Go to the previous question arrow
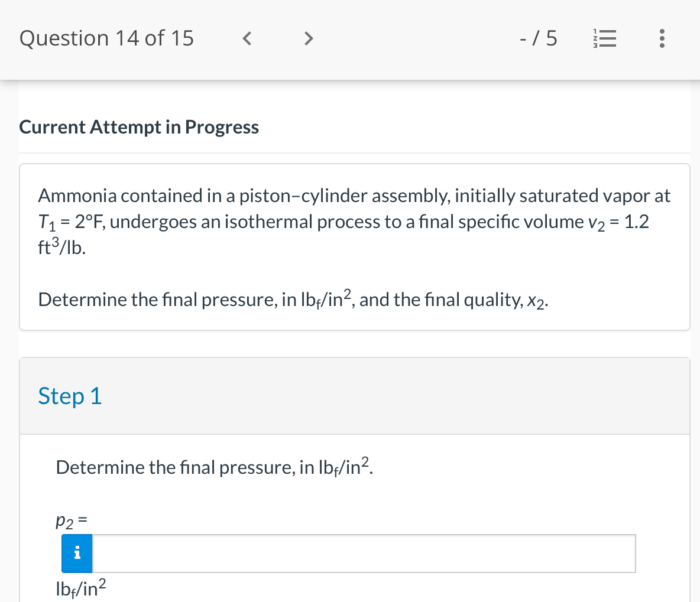This screenshot has height=602, width=700. click(248, 39)
